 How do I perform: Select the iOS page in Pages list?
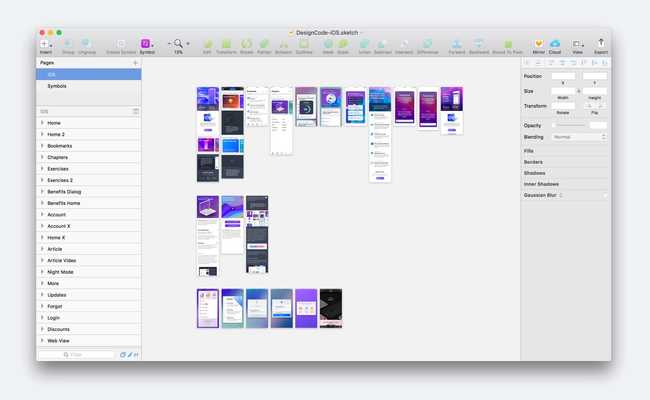(x=52, y=74)
